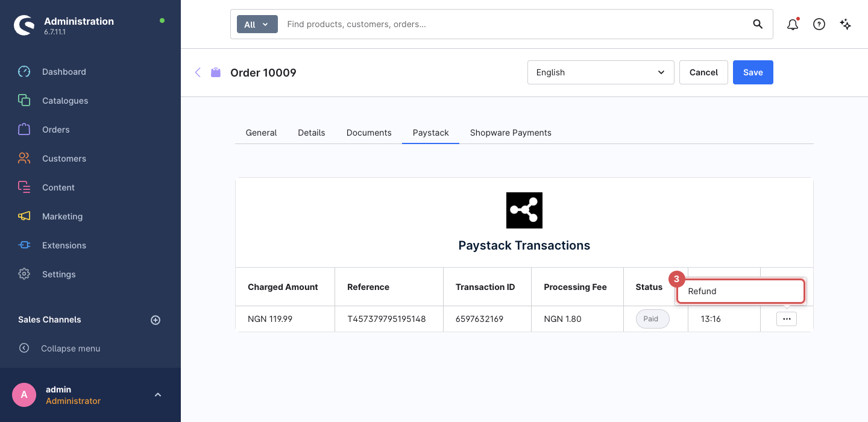Click the Status column header
This screenshot has height=422, width=868.
coord(649,287)
